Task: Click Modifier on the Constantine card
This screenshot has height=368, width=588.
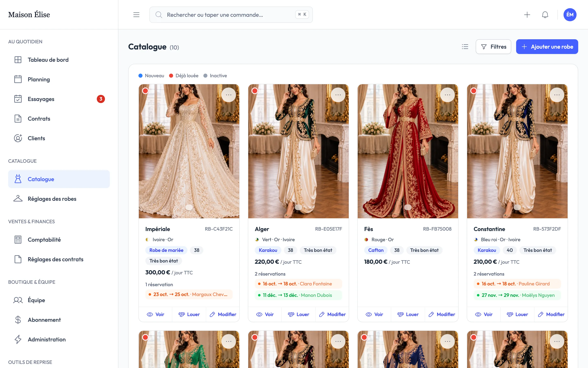Action: click(551, 314)
